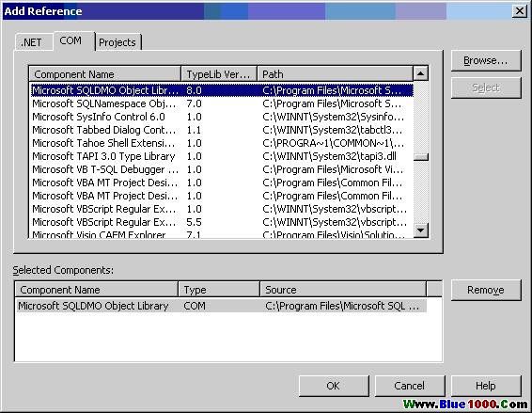
Task: Click the 1.1 version cell
Action: tap(194, 130)
